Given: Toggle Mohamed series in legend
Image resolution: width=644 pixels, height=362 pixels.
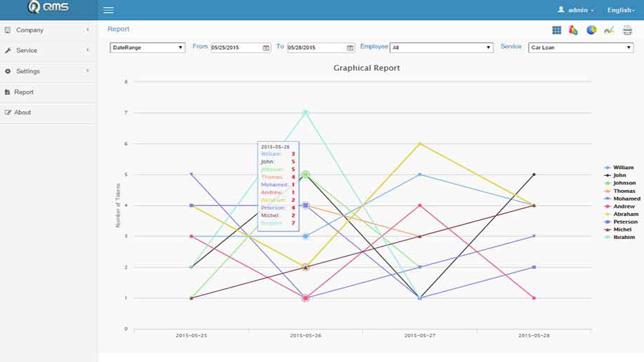Looking at the screenshot, I should [623, 199].
